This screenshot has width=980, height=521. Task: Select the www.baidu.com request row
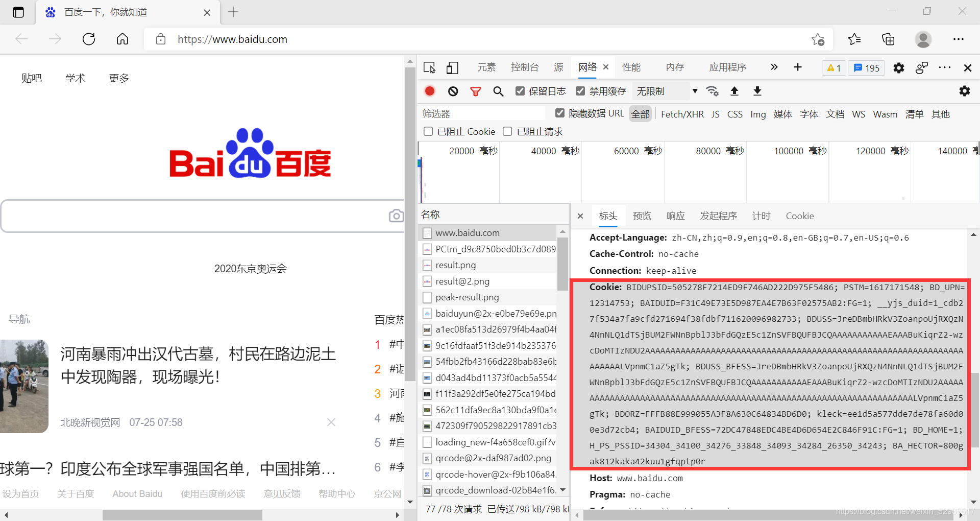coord(487,233)
